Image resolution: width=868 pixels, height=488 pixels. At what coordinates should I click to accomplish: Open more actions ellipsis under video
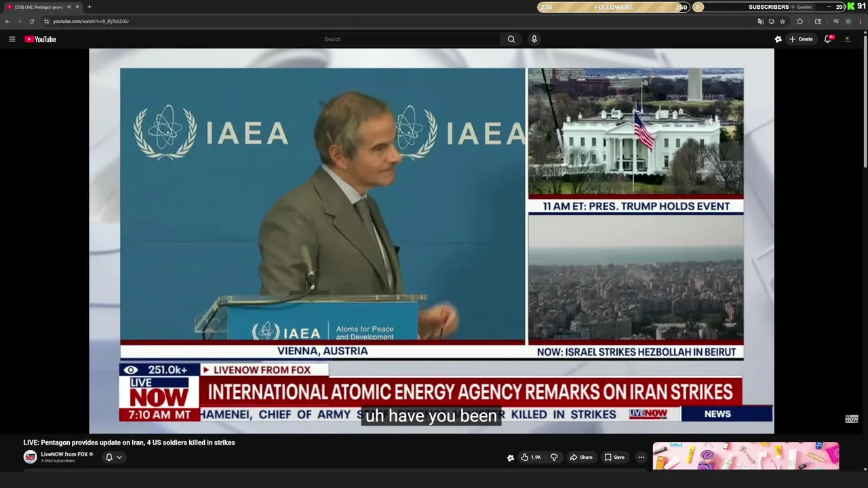pos(641,457)
